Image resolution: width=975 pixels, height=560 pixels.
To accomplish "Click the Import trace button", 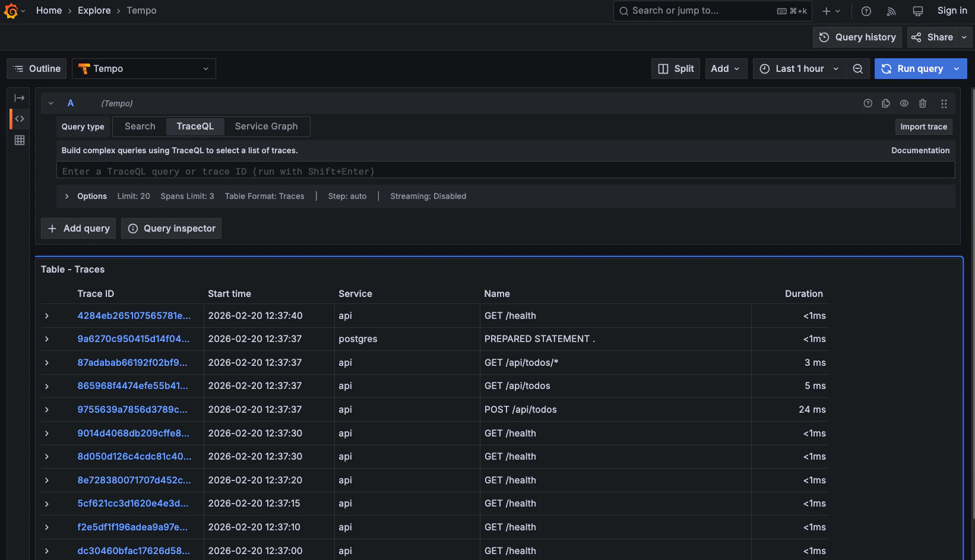I will (924, 126).
